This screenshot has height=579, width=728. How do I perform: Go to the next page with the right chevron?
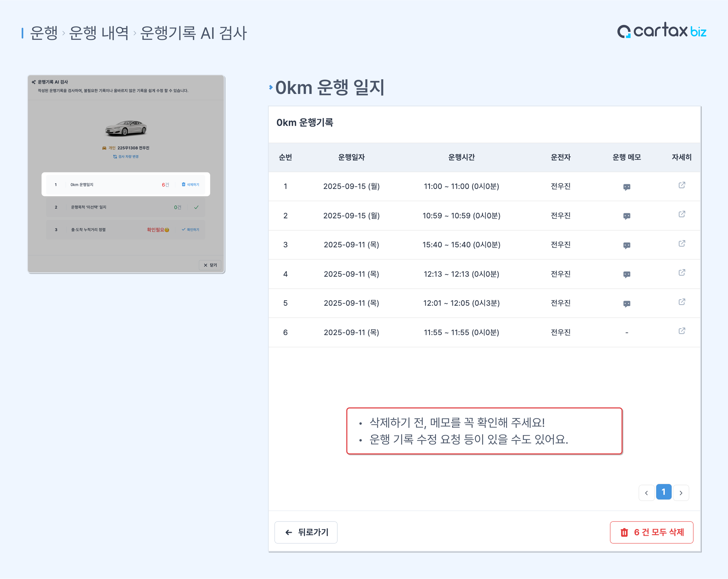(681, 493)
